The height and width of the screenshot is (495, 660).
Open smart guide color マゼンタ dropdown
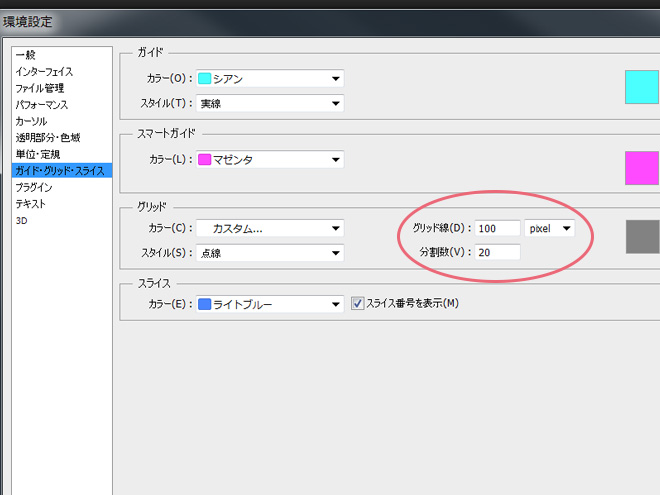tap(270, 159)
